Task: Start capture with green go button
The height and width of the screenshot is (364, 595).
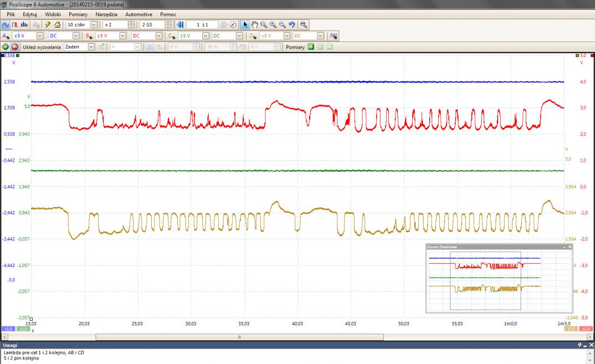Action: 6,47
